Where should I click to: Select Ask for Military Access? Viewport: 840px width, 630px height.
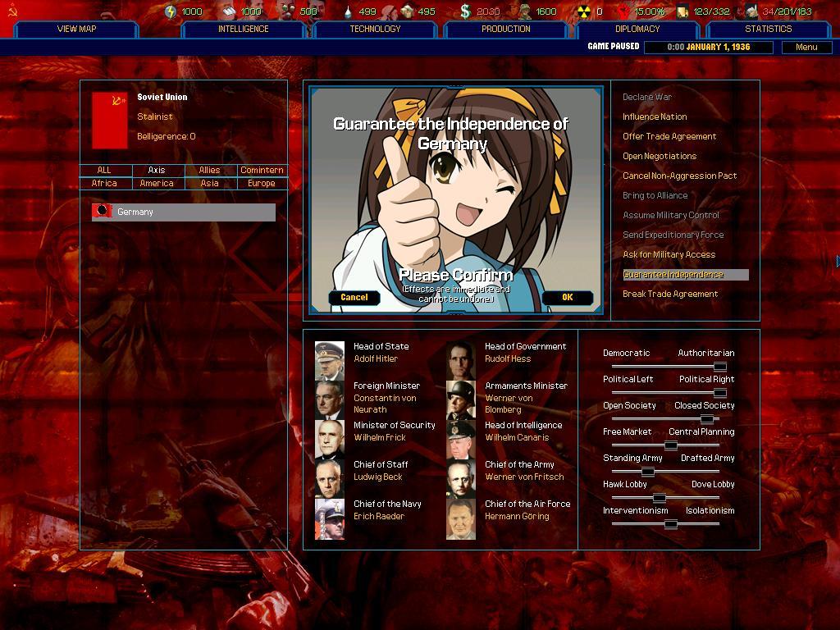tap(669, 255)
